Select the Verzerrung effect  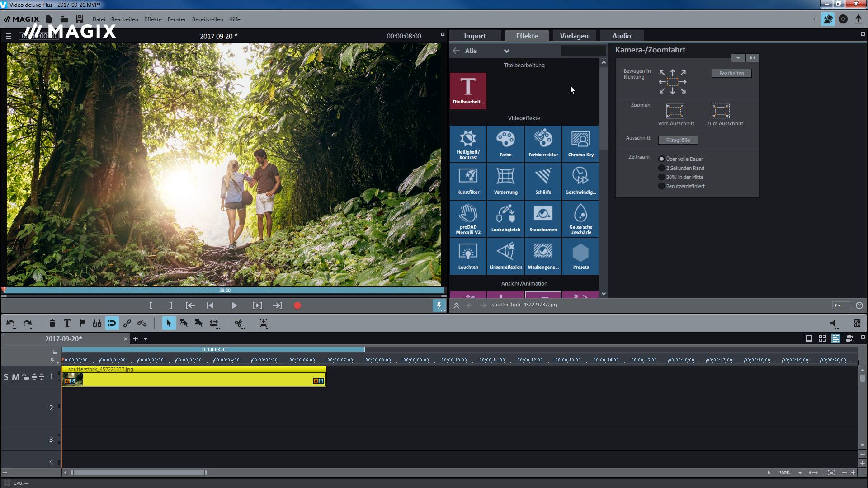[x=505, y=181]
